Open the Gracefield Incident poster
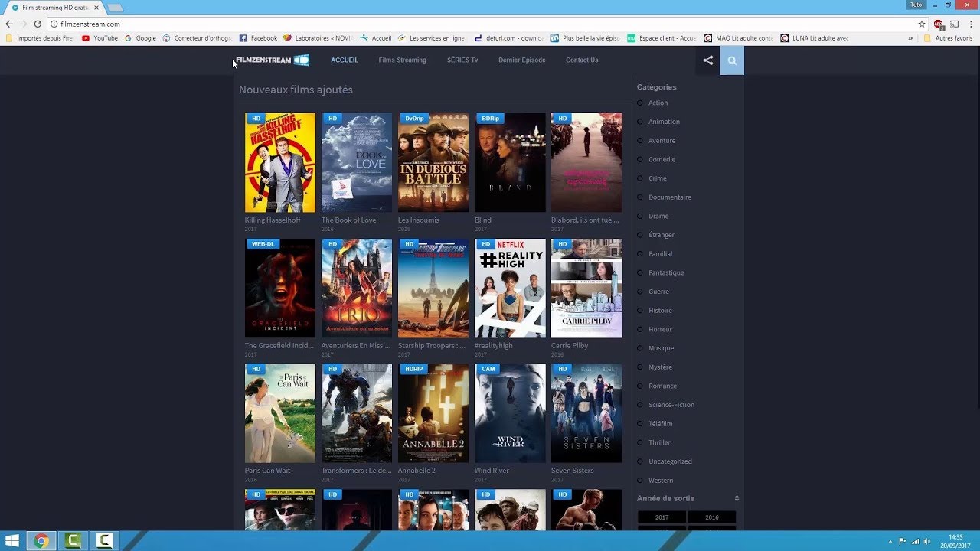The width and height of the screenshot is (980, 551). [x=280, y=288]
